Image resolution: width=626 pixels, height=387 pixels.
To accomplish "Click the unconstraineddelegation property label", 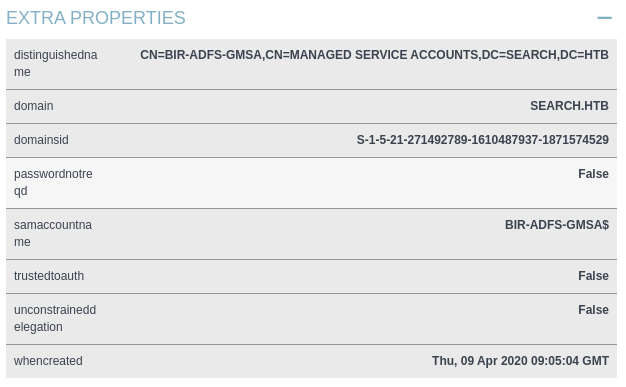I will pyautogui.click(x=55, y=318).
